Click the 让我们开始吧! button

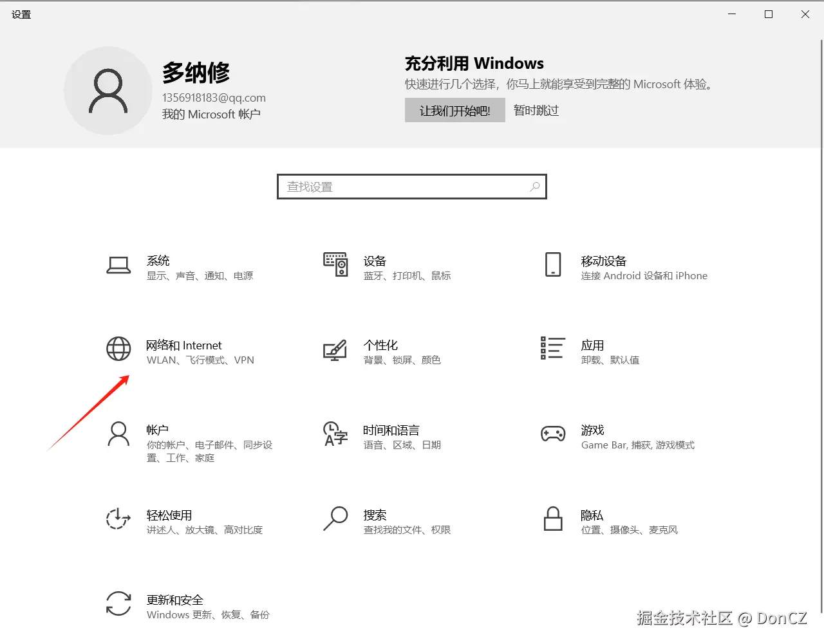455,111
